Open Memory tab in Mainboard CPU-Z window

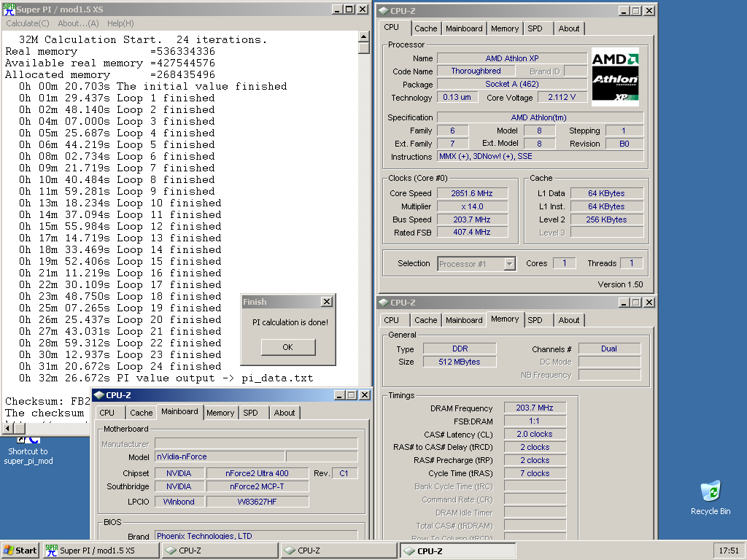pyautogui.click(x=220, y=413)
